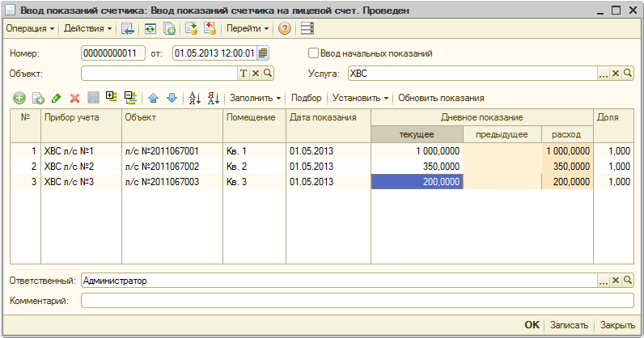Open calendar picker next to date field

click(x=263, y=53)
